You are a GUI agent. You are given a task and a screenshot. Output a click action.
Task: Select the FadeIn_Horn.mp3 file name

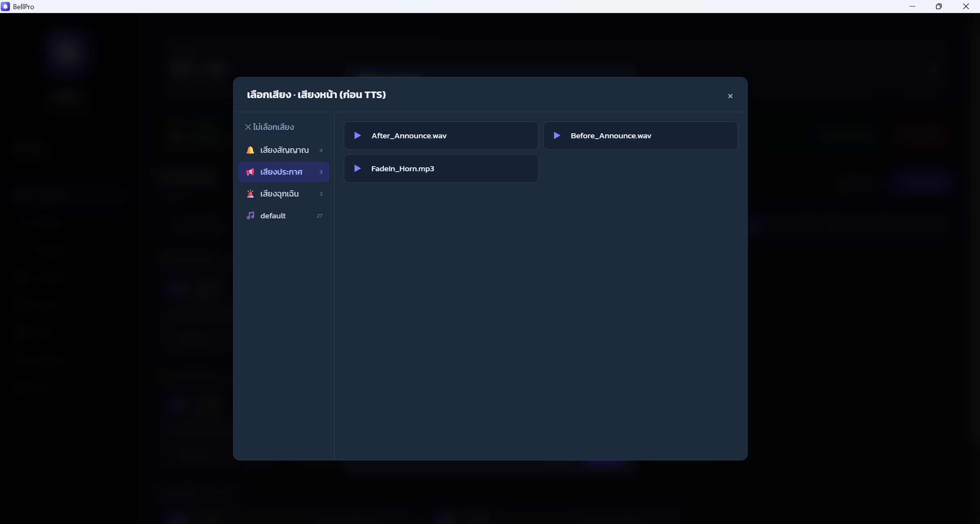(402, 169)
